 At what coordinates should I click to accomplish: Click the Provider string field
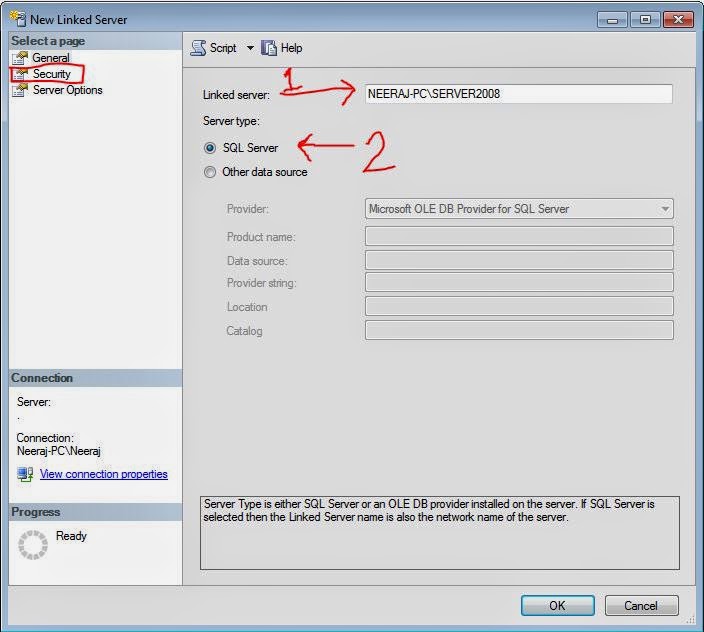pos(519,282)
